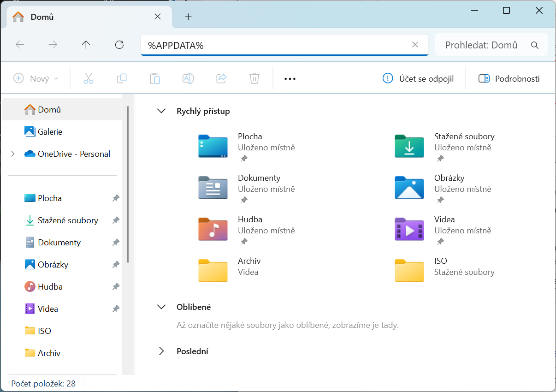Viewport: 556px width, 392px height.
Task: Click the Share arrow icon
Action: click(221, 78)
